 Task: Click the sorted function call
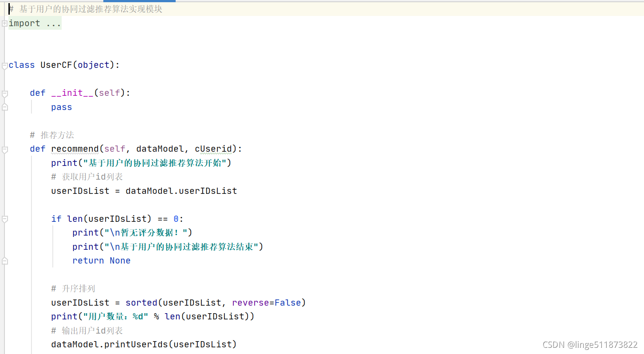(141, 303)
